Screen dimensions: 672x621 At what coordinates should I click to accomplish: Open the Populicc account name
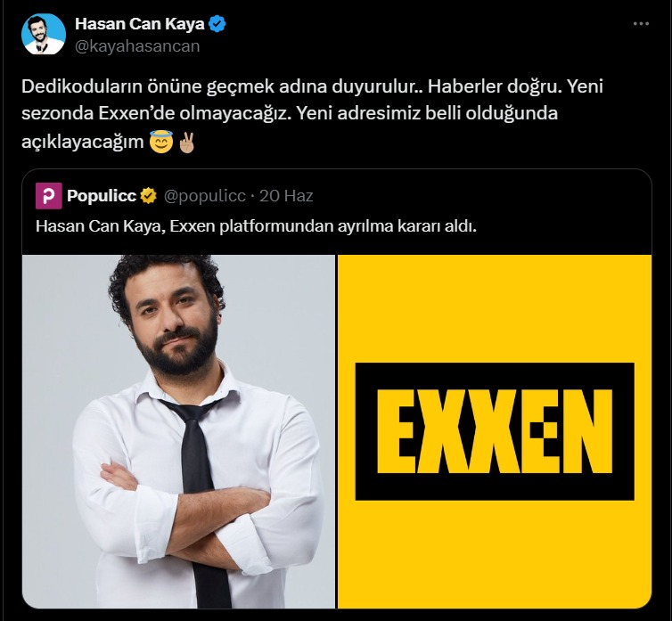[x=101, y=196]
